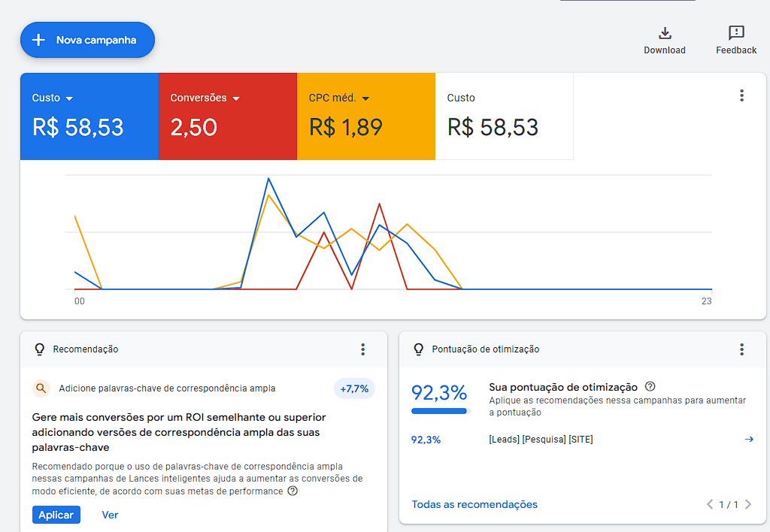Click the Download icon
Screen dimensions: 770x532
665,33
